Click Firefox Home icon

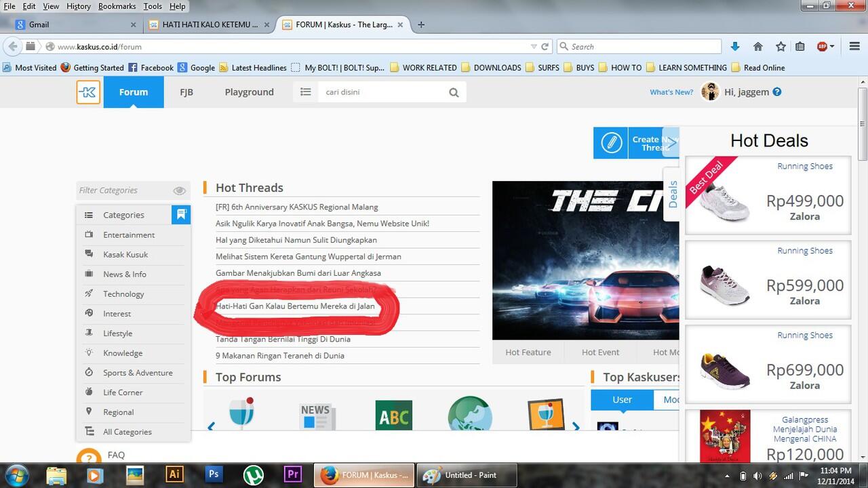click(x=758, y=46)
